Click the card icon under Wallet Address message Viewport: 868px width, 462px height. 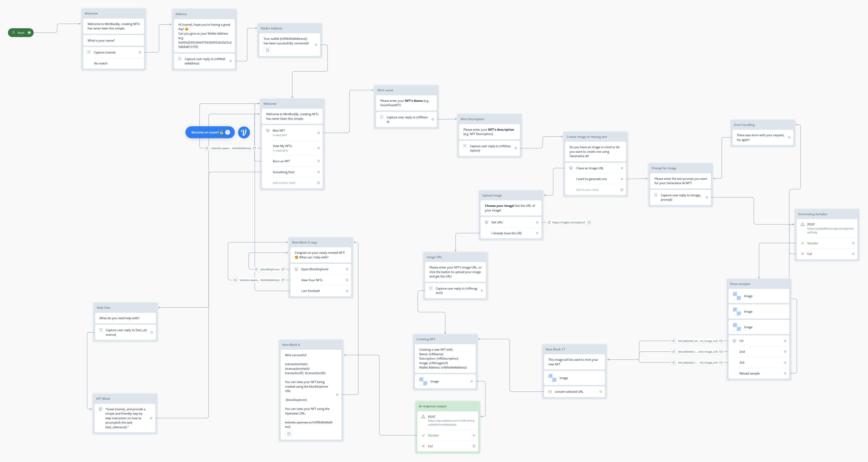267,50
